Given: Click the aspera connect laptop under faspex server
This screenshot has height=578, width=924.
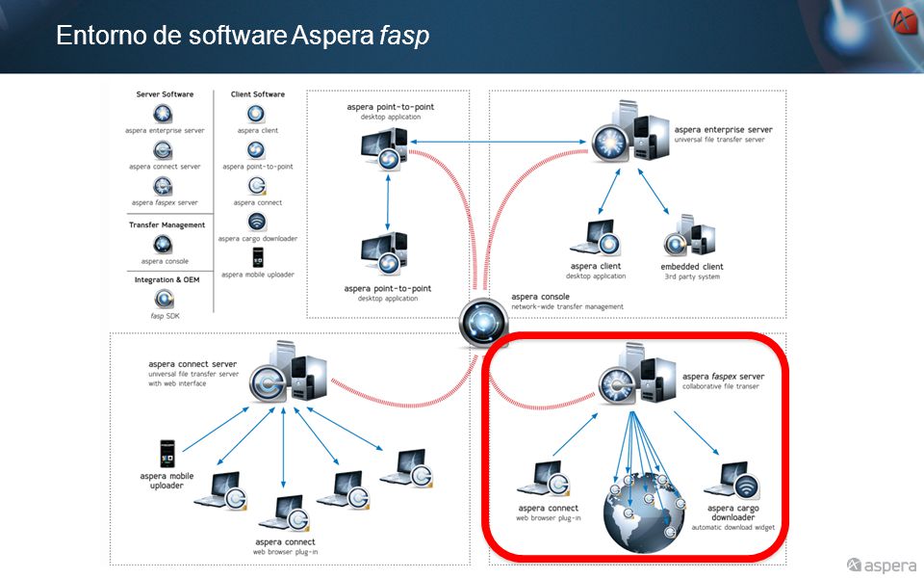Looking at the screenshot, I should click(544, 479).
